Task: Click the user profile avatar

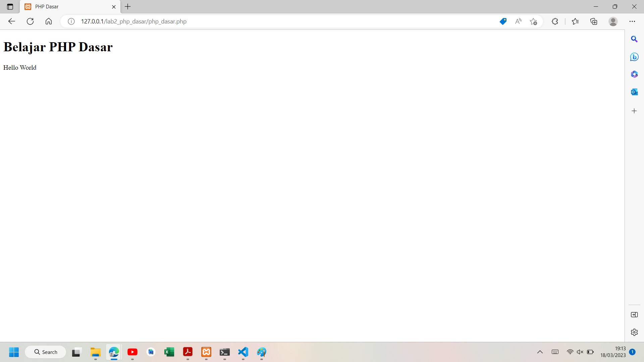Action: [613, 21]
